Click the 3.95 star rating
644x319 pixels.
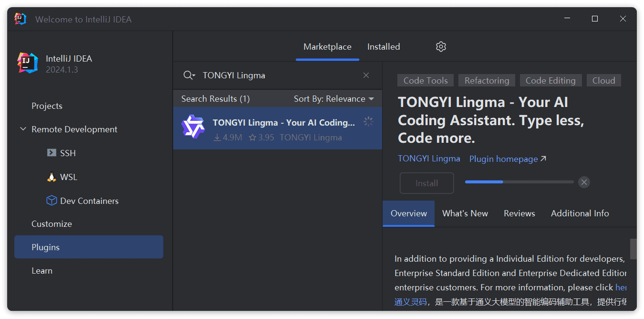261,138
